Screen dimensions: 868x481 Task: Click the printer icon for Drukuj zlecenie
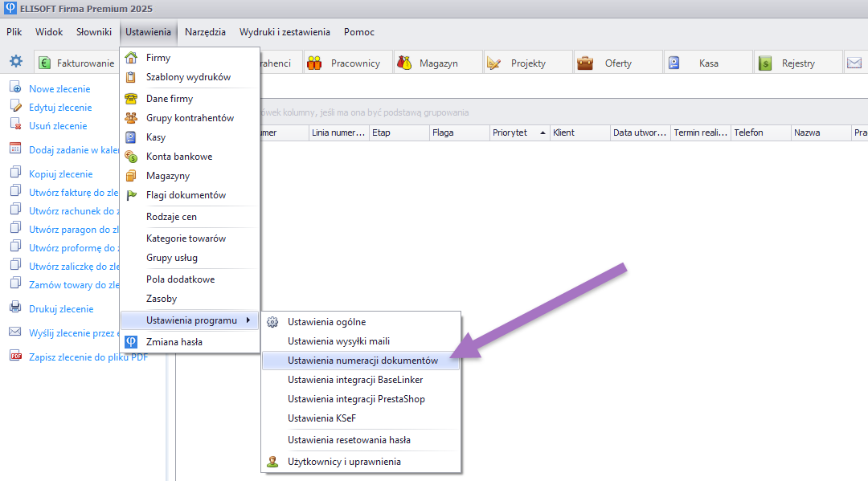click(x=14, y=308)
